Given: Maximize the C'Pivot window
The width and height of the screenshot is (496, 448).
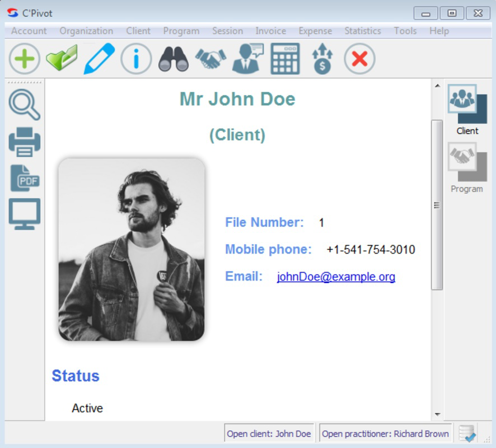Looking at the screenshot, I should pos(452,13).
